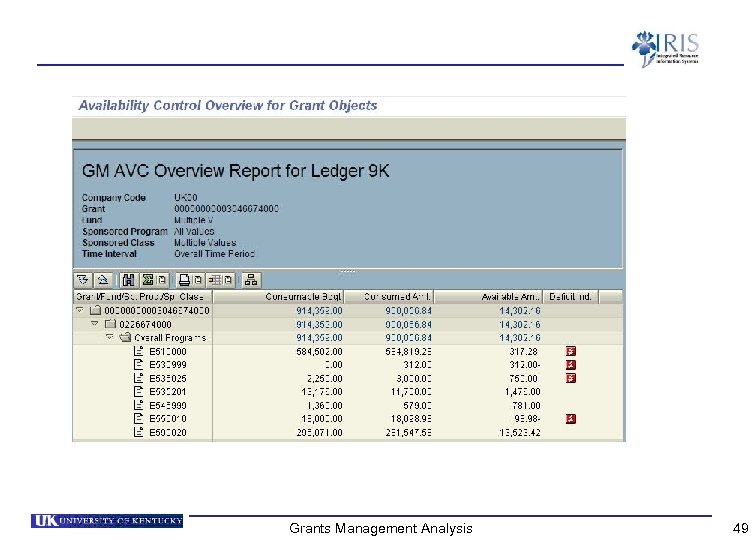This screenshot has width=756, height=540.
Task: Click the IRIS logo on the slide
Action: click(666, 49)
